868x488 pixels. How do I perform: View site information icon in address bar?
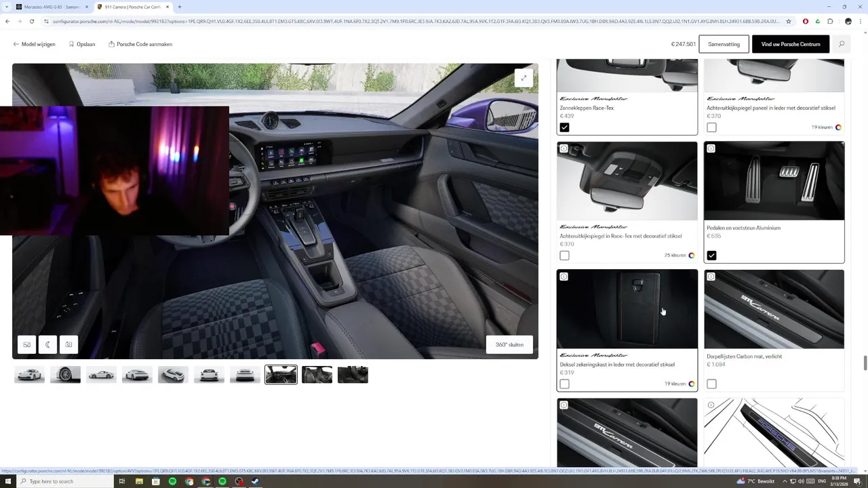coord(46,21)
